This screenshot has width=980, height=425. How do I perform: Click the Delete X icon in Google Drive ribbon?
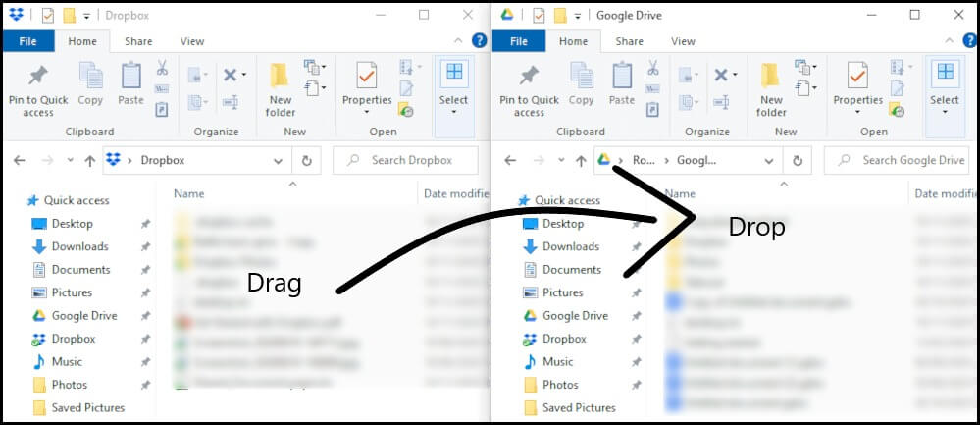pos(721,76)
